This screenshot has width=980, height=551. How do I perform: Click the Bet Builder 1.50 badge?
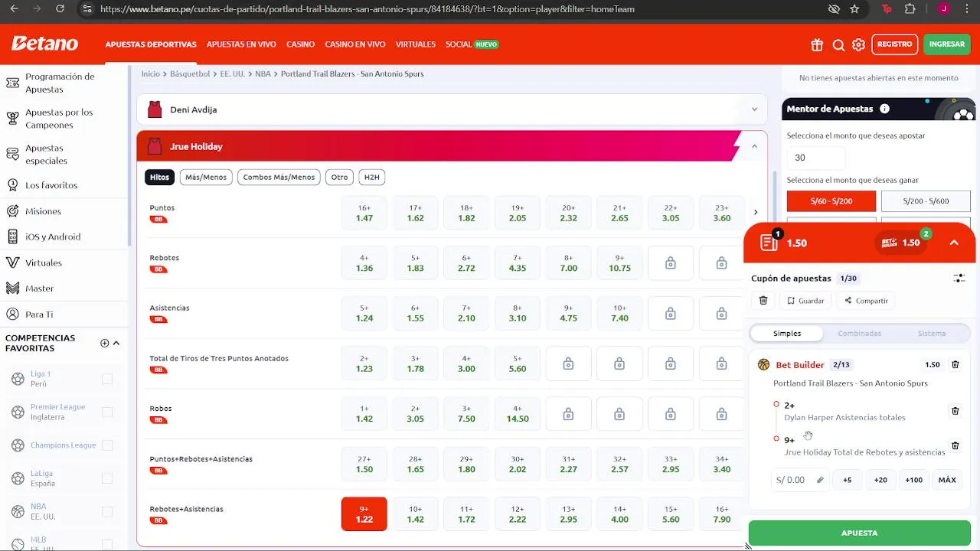[x=901, y=243]
